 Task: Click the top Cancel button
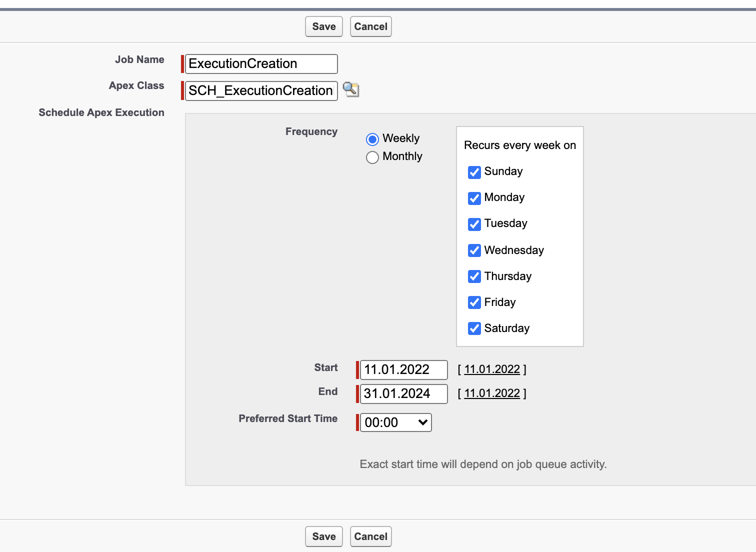coord(370,26)
